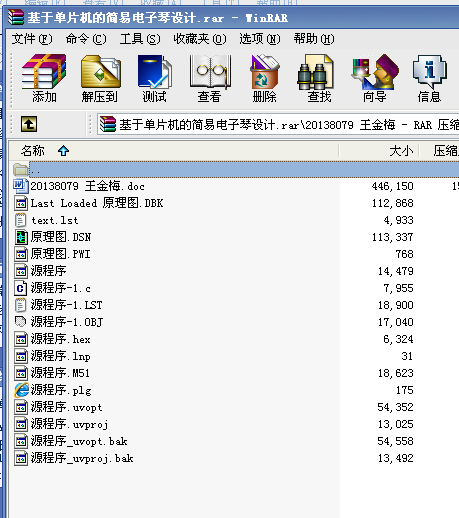Sort files by 大小 column header
Image resolution: width=459 pixels, height=518 pixels.
point(379,151)
